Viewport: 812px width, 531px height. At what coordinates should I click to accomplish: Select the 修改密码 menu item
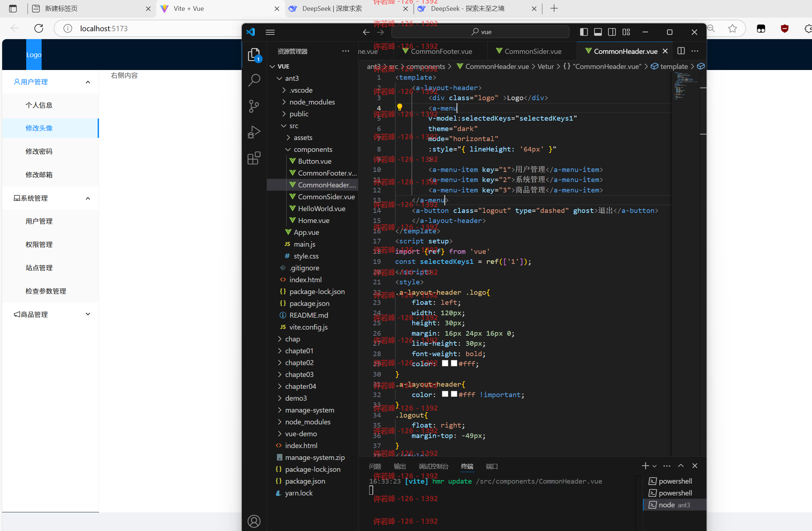51,152
